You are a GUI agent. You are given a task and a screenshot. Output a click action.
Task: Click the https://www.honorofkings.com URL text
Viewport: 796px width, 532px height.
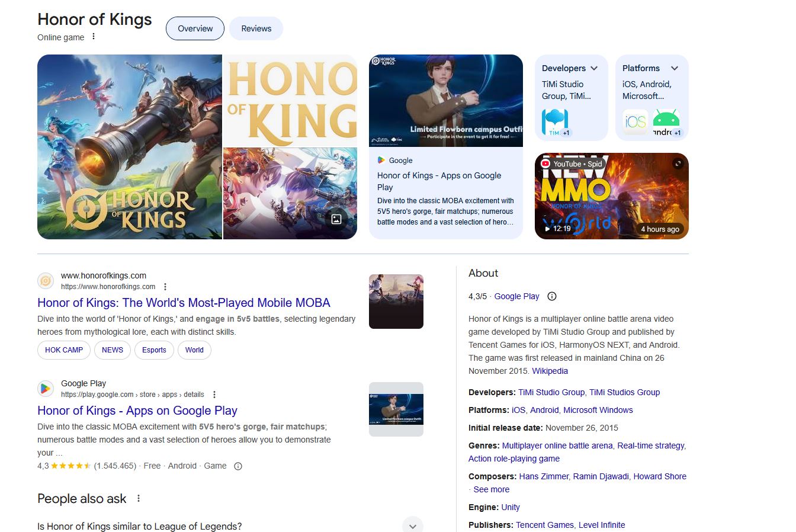pos(108,287)
